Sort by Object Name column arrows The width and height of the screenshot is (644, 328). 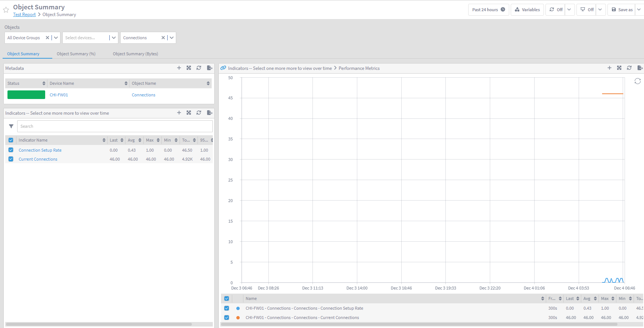coord(208,83)
